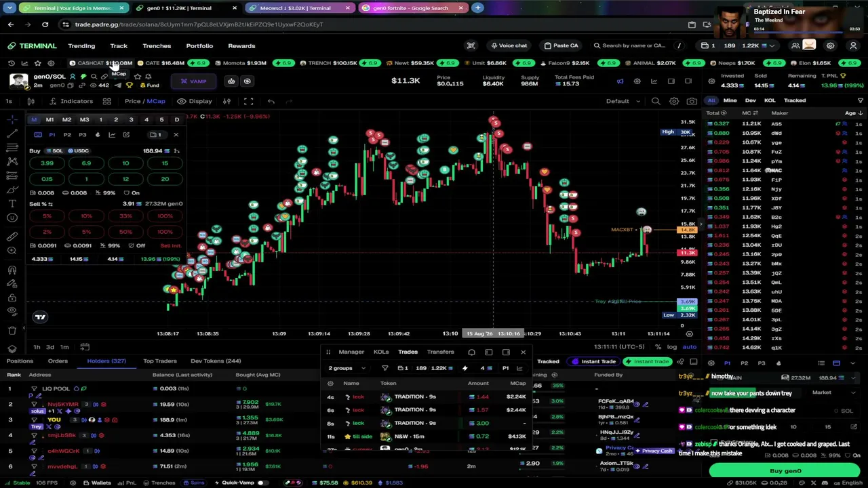Open Default chart layout dropdown
The image size is (868, 488).
[x=623, y=101]
